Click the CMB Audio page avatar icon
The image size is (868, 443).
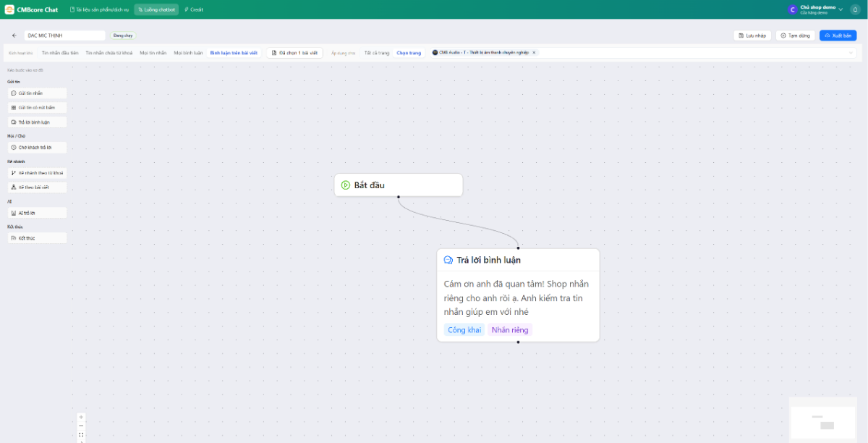435,53
